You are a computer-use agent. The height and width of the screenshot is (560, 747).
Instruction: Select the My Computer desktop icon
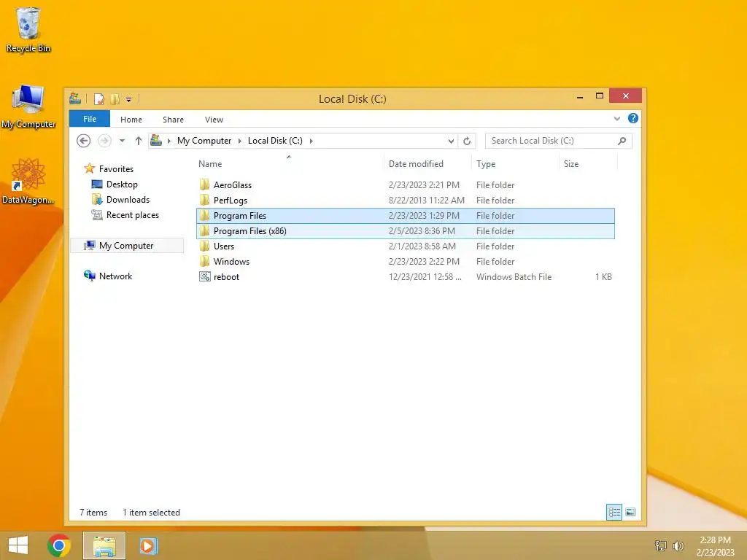pos(28,106)
